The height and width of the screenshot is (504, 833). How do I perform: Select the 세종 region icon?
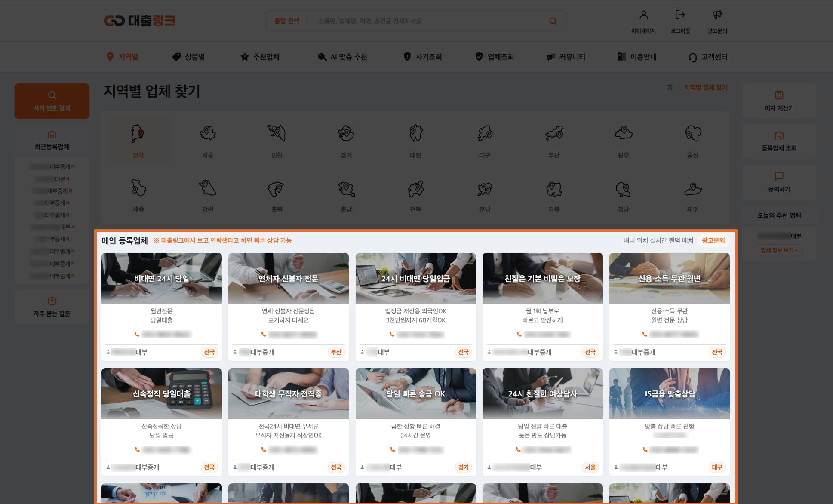(138, 188)
